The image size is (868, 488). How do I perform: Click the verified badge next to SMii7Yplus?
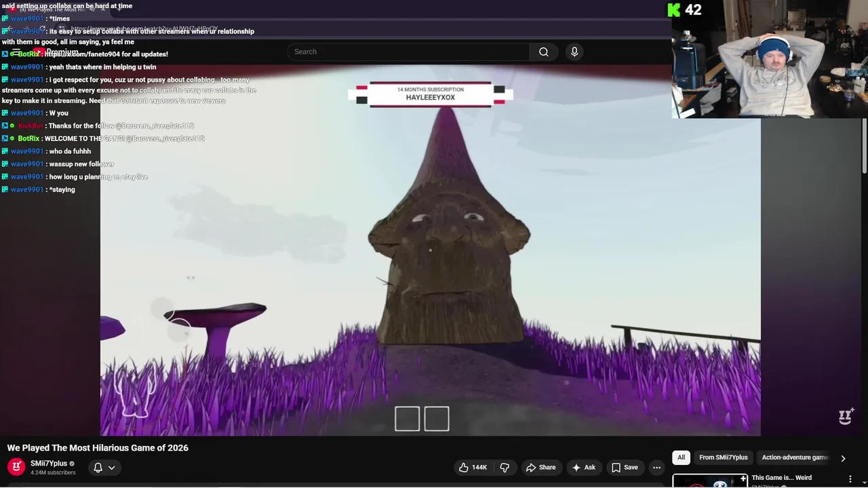click(73, 464)
